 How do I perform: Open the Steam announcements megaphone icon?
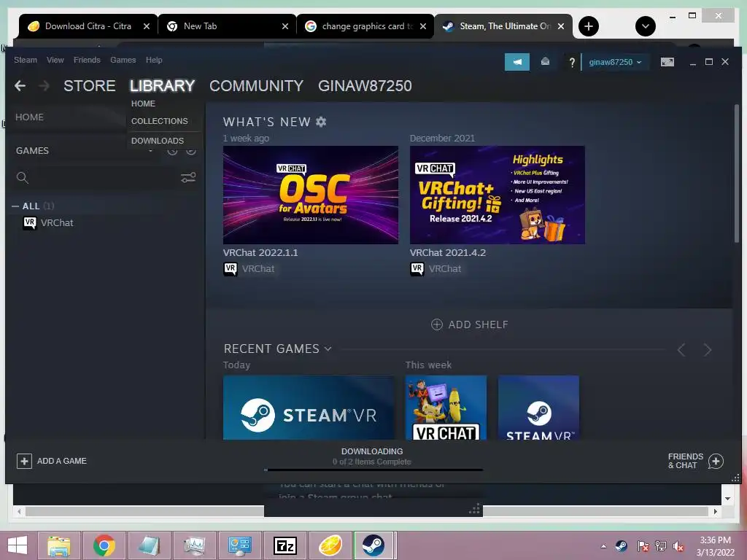tap(517, 62)
